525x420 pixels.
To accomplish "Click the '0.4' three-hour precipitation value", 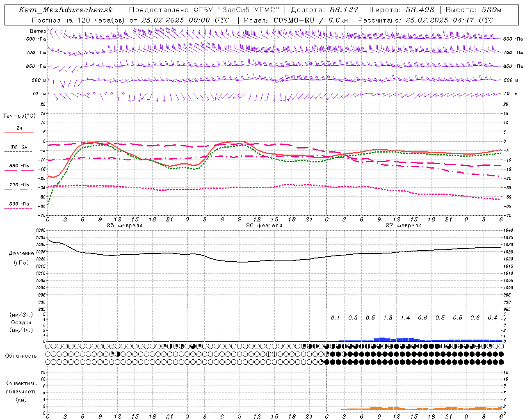I will pyautogui.click(x=492, y=317).
